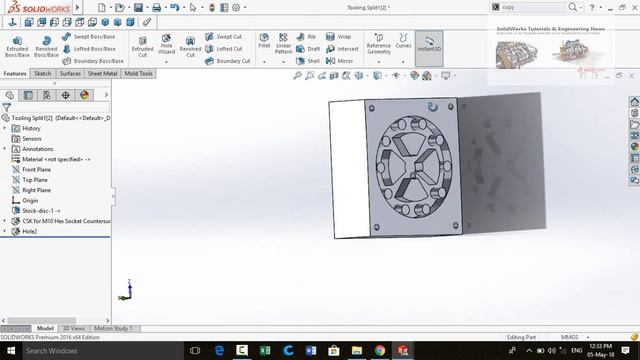
Task: Switch to the Mold Tools tab
Action: [138, 73]
